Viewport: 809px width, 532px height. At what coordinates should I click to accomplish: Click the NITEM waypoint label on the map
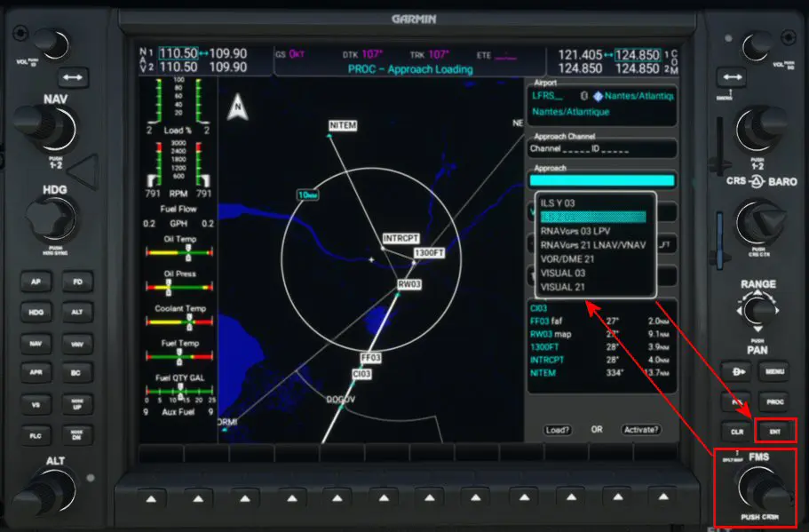click(343, 125)
